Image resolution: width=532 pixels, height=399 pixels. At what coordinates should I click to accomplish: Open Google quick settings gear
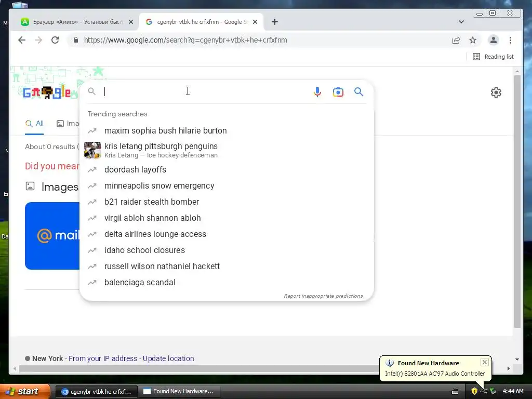pos(496,92)
